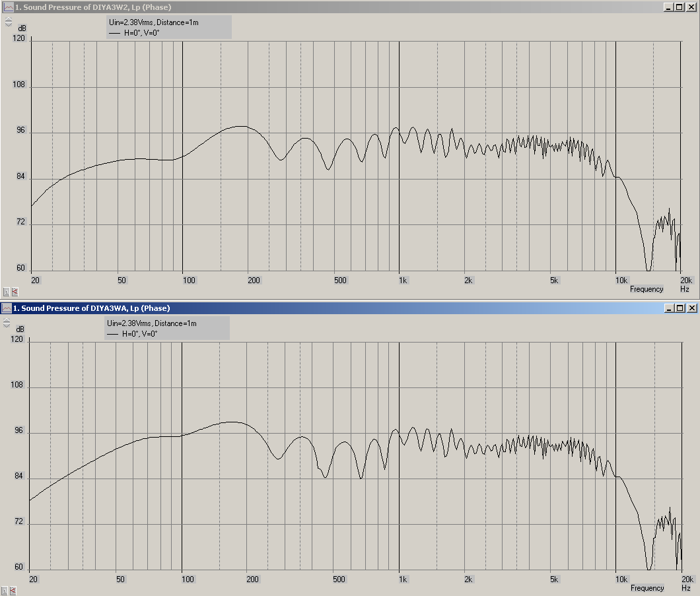700x596 pixels.
Task: Click the '1k' frequency tick label in DIYA3W2
Action: (403, 280)
